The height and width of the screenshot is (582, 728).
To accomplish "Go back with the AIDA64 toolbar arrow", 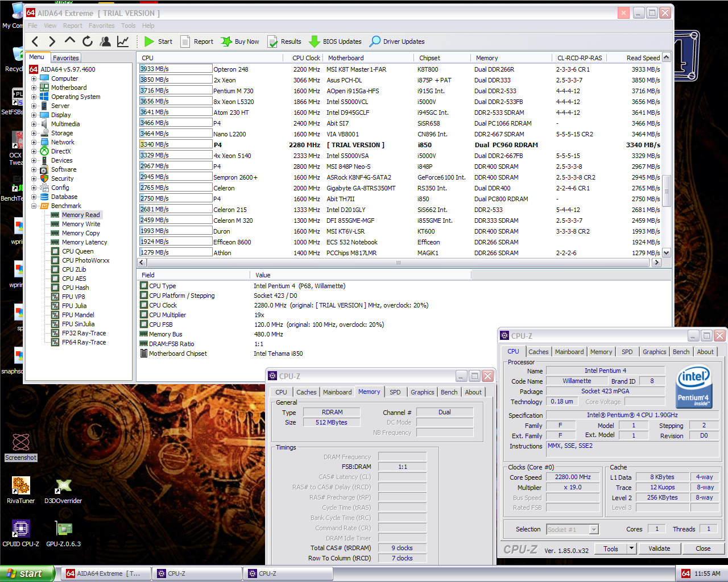I will pos(35,41).
